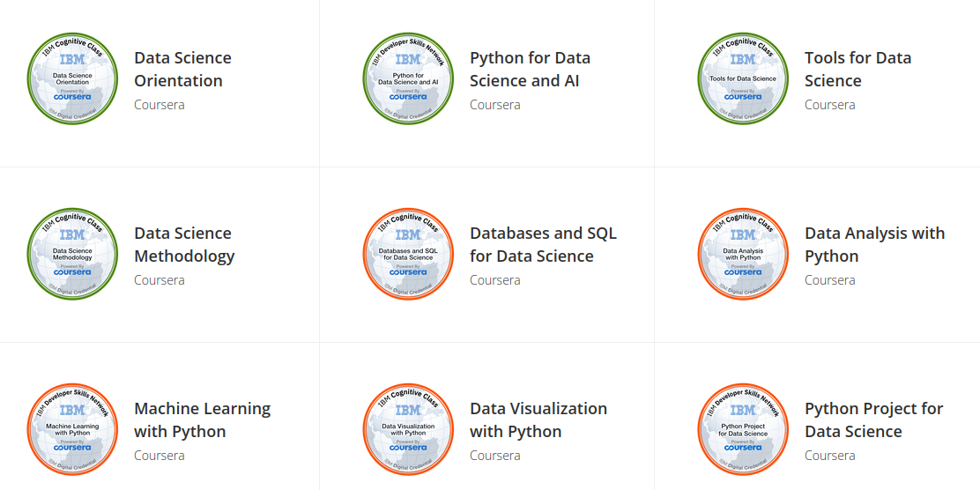Open the Databases and SQL badge image
The width and height of the screenshot is (980, 490).
tap(408, 254)
